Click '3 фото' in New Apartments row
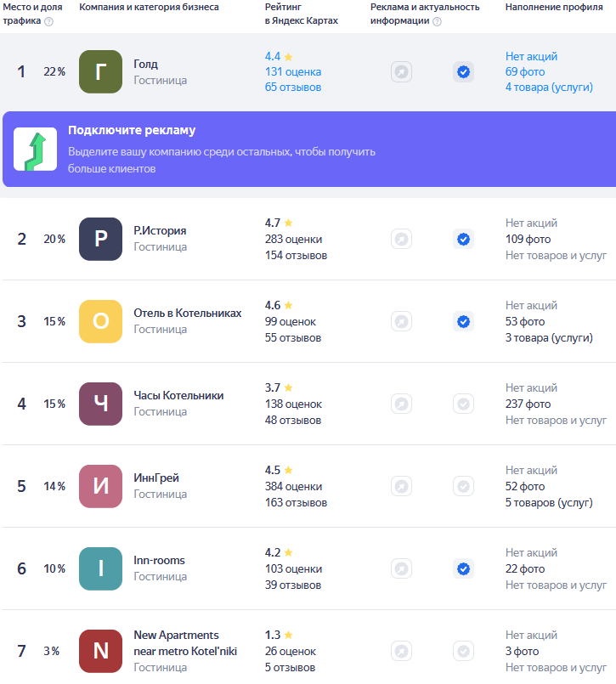 click(522, 652)
